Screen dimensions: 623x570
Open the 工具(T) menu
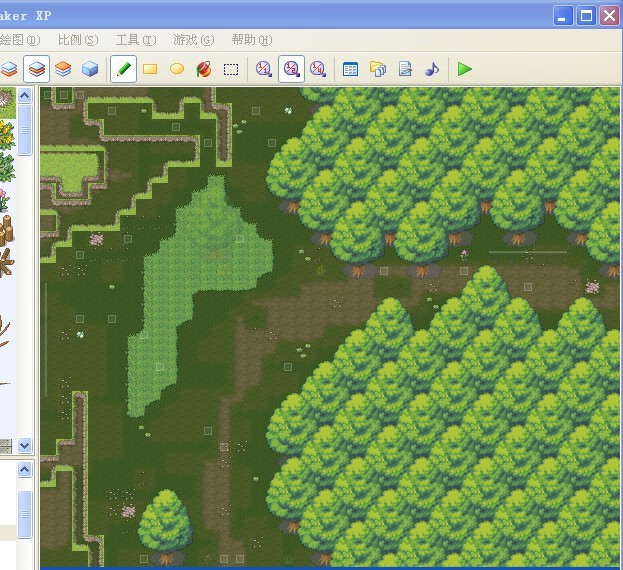(136, 40)
